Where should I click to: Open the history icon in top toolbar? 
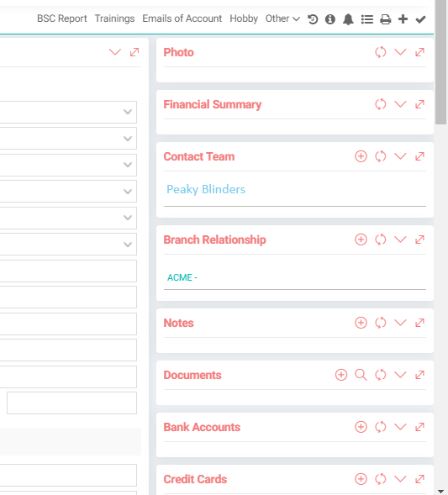tap(313, 19)
